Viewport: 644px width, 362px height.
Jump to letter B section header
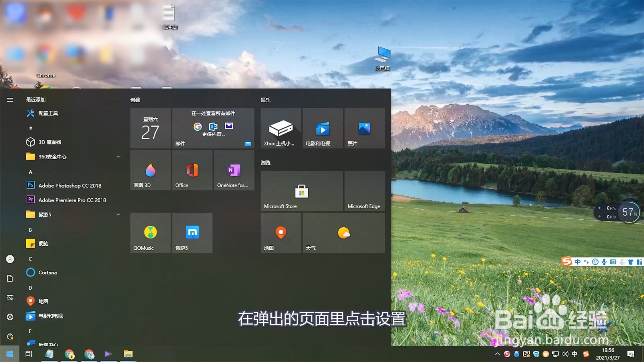(x=31, y=230)
